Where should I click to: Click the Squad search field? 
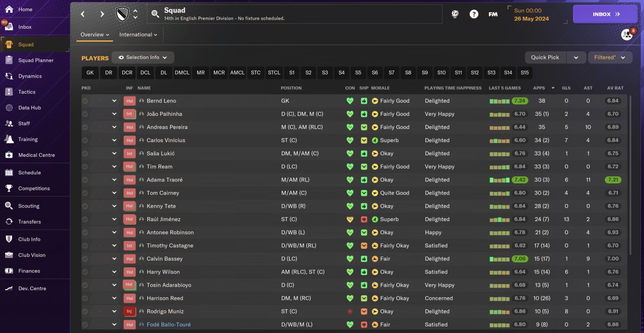(295, 14)
